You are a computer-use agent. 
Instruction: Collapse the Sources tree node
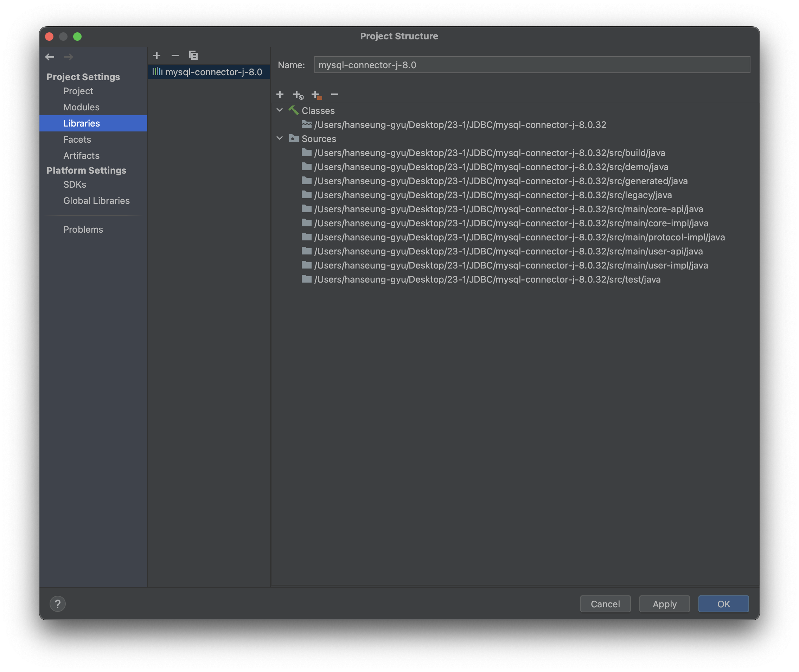280,138
